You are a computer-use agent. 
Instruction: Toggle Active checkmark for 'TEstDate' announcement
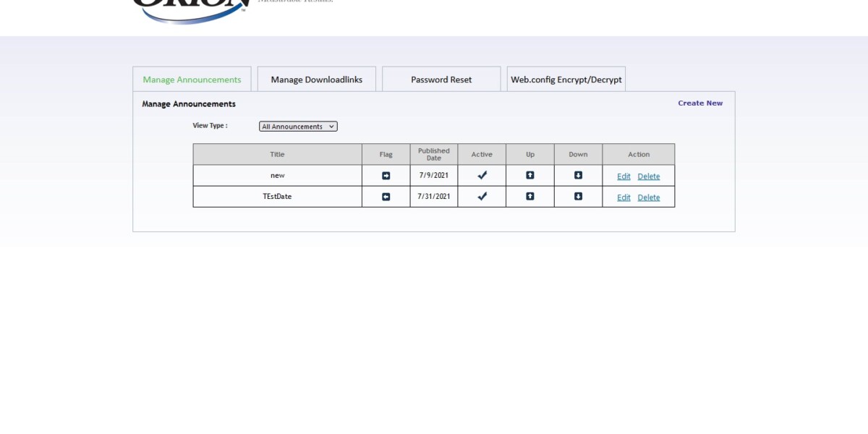pyautogui.click(x=482, y=196)
